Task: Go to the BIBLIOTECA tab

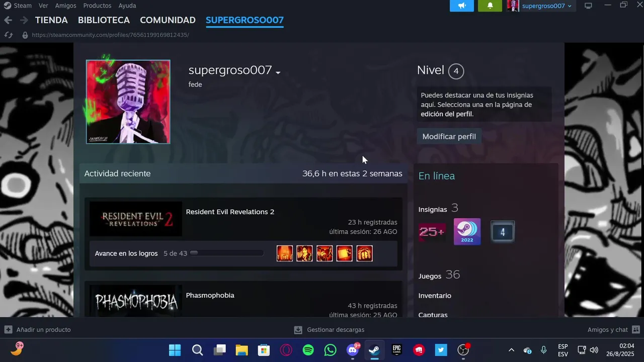Action: point(104,20)
